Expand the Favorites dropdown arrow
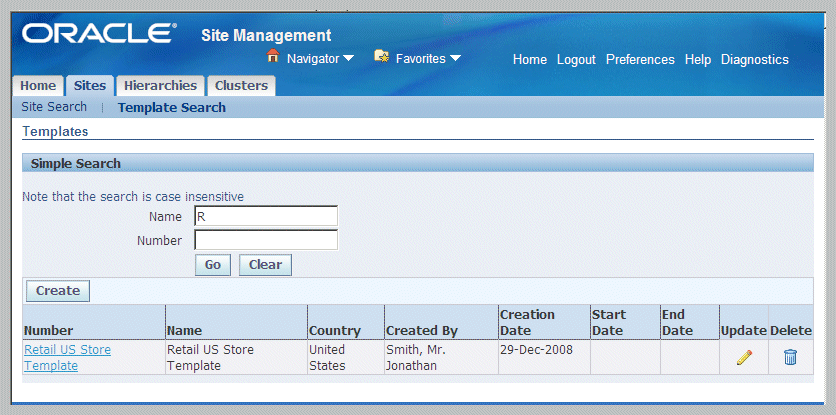The width and height of the screenshot is (836, 415). (455, 58)
